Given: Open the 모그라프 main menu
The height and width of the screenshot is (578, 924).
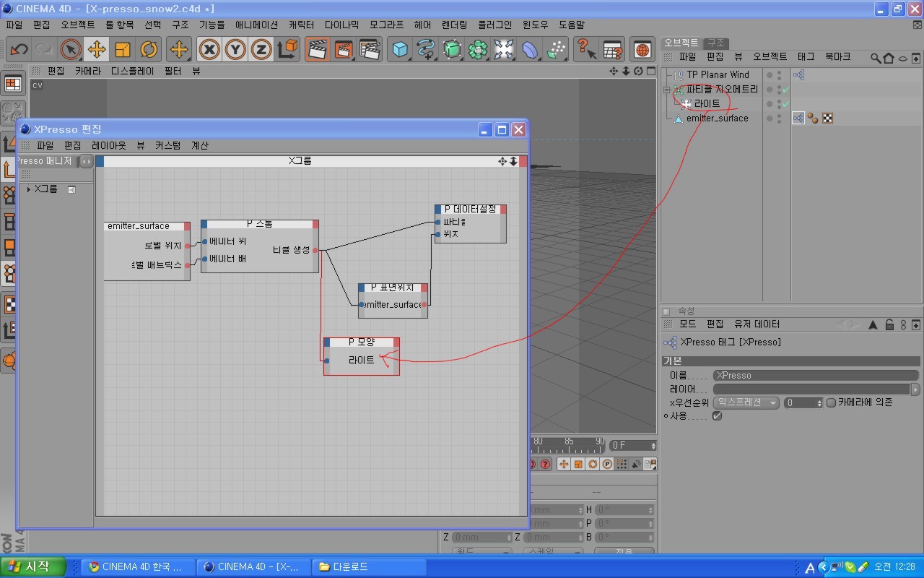Looking at the screenshot, I should click(386, 25).
